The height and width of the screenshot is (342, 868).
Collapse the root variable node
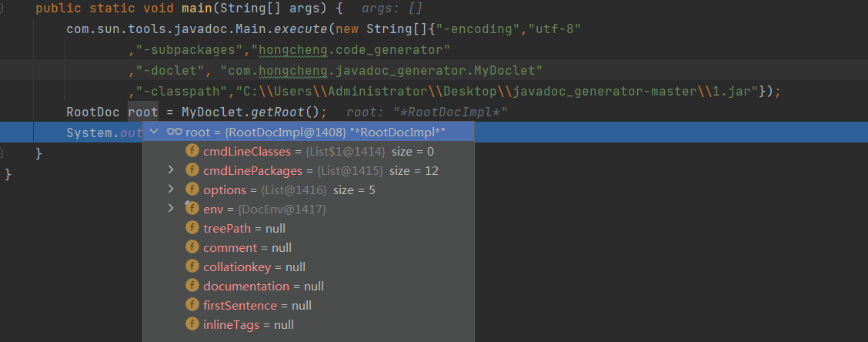coord(155,132)
